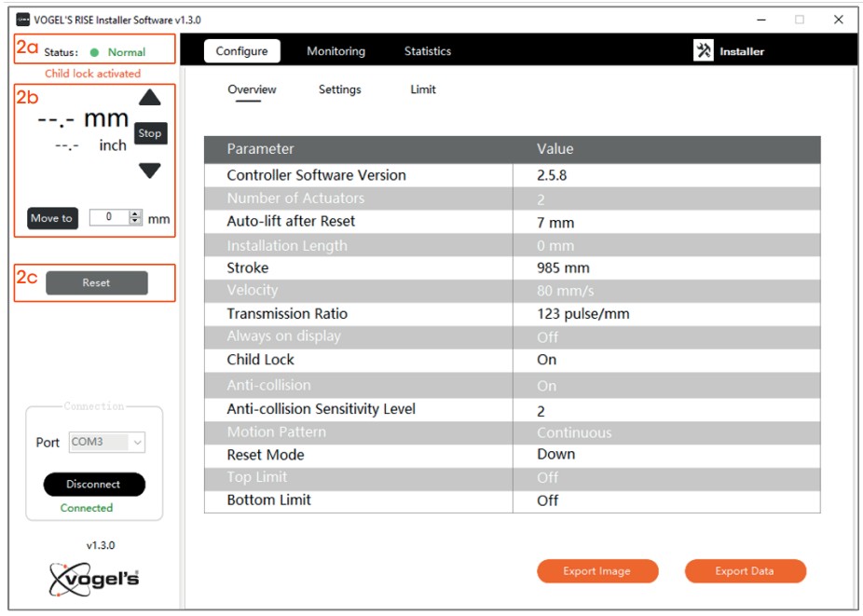Click the app icon in title bar
The height and width of the screenshot is (616, 863).
tap(23, 20)
